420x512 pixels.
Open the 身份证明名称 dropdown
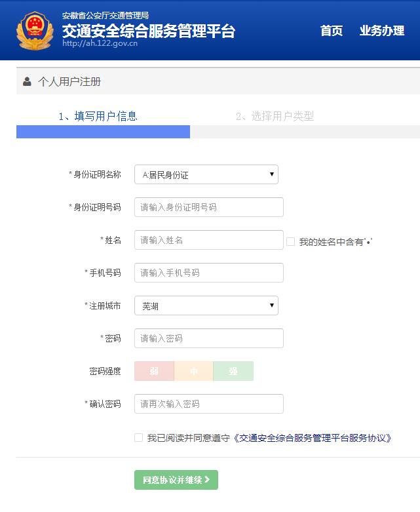(206, 174)
